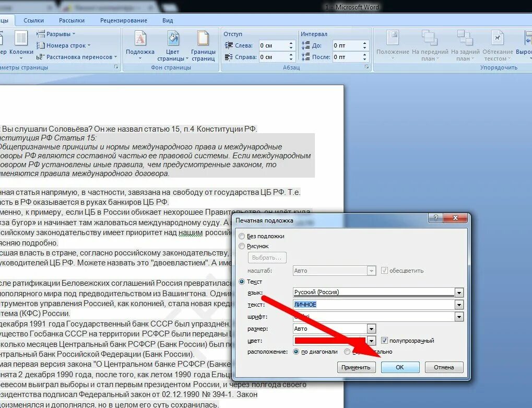Expand the текст watermark text dropdown

tap(459, 305)
